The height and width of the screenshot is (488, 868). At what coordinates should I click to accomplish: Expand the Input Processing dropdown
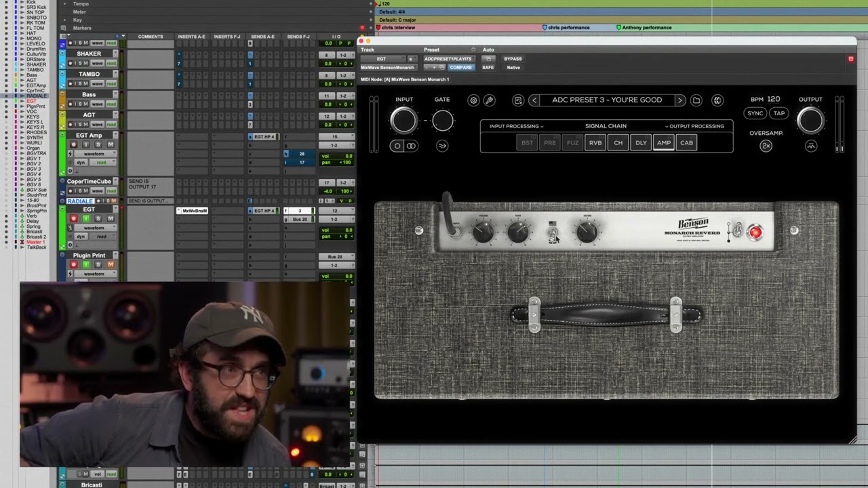[516, 126]
